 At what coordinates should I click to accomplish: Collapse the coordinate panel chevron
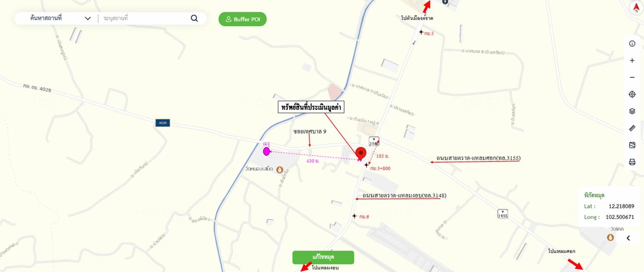628,238
